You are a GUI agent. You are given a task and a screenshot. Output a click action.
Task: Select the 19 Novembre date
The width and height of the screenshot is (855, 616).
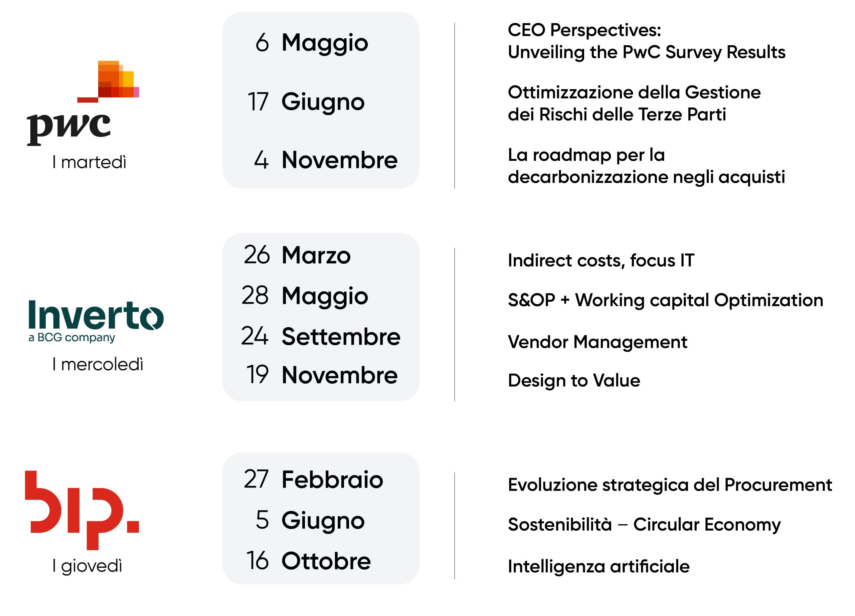click(322, 375)
